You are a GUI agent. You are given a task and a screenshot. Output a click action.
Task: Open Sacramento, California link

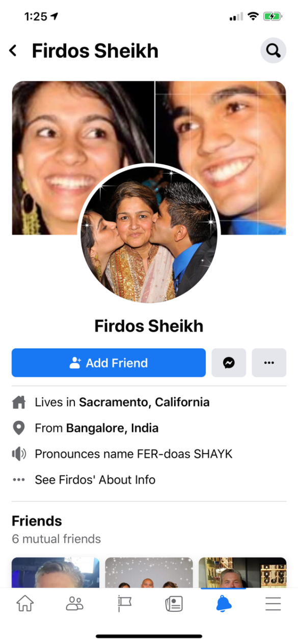[x=144, y=402]
